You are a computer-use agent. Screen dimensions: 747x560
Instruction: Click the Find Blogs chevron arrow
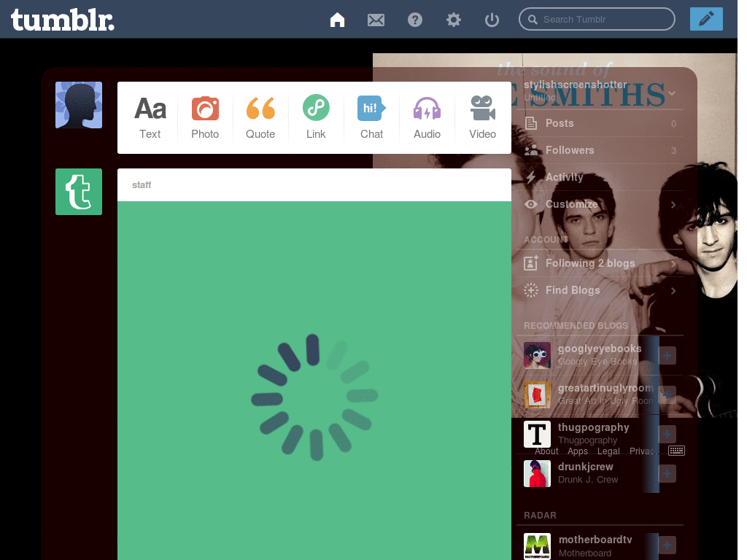click(673, 290)
